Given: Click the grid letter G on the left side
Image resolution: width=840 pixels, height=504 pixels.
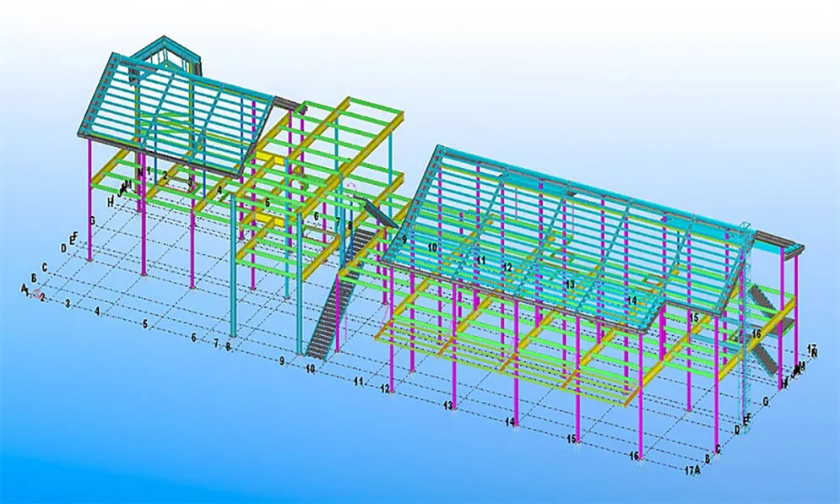Looking at the screenshot, I should coord(91,221).
